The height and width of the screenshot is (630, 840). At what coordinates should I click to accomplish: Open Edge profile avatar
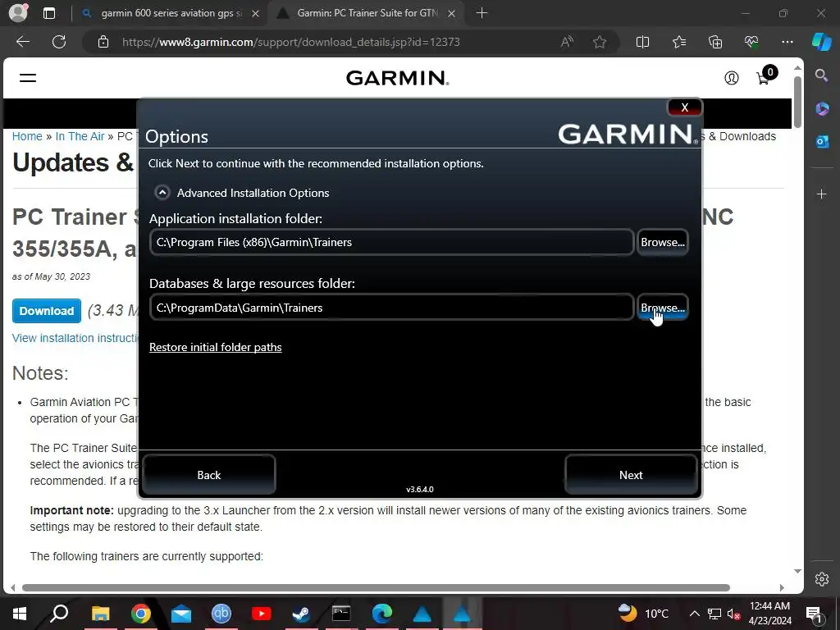pos(18,13)
